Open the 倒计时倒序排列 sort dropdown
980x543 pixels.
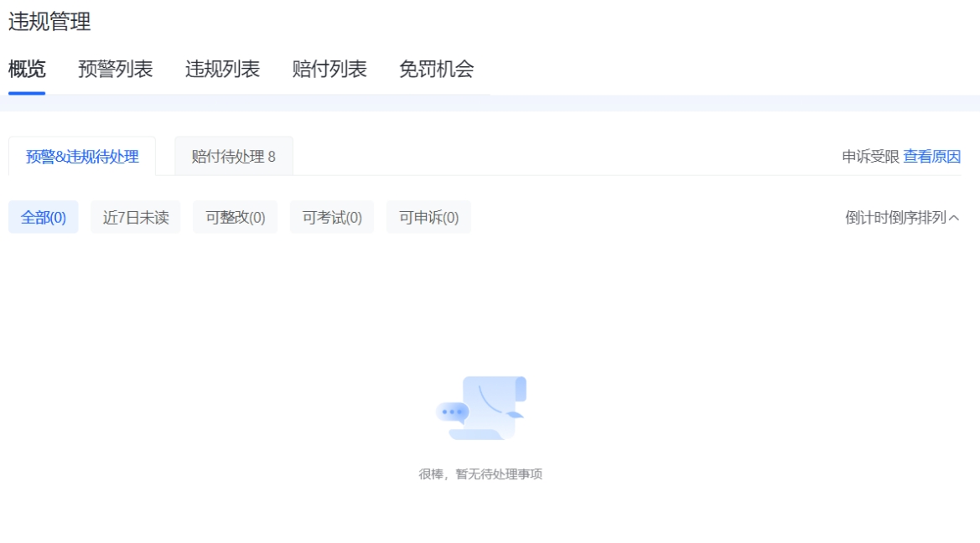click(x=895, y=218)
